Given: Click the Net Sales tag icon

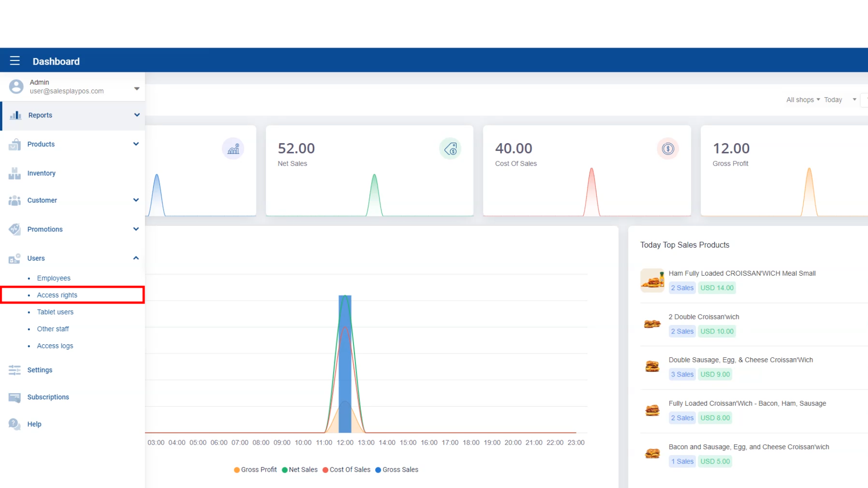Looking at the screenshot, I should 450,149.
